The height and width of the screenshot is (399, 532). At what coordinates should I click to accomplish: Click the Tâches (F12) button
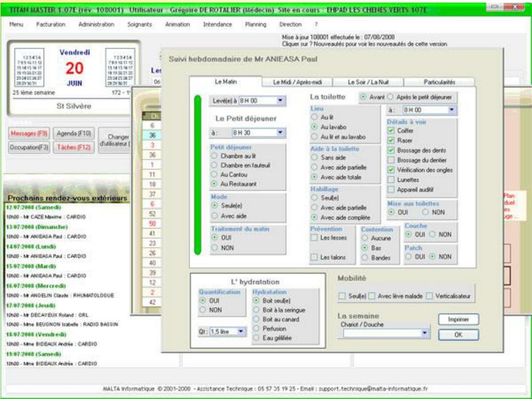[x=74, y=147]
